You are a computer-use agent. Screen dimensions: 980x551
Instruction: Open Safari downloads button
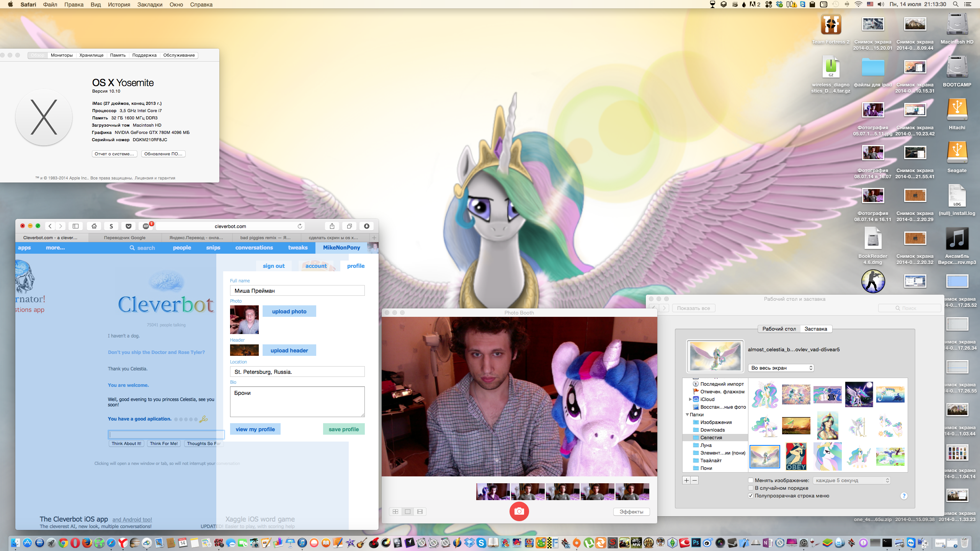366,226
